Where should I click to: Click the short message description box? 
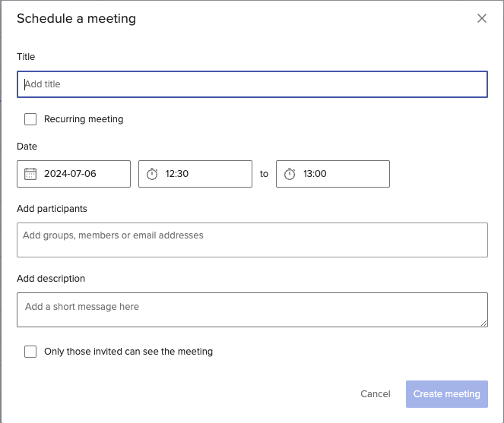[x=252, y=310]
